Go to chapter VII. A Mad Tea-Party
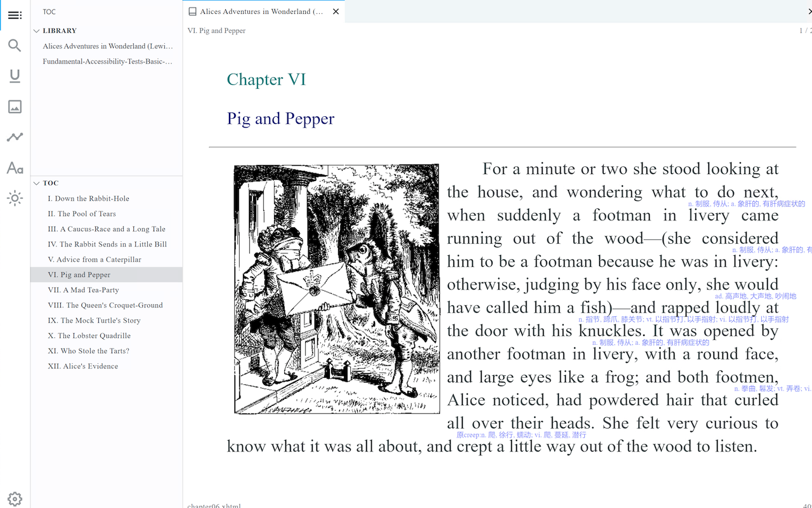This screenshot has height=508, width=812. click(x=83, y=290)
